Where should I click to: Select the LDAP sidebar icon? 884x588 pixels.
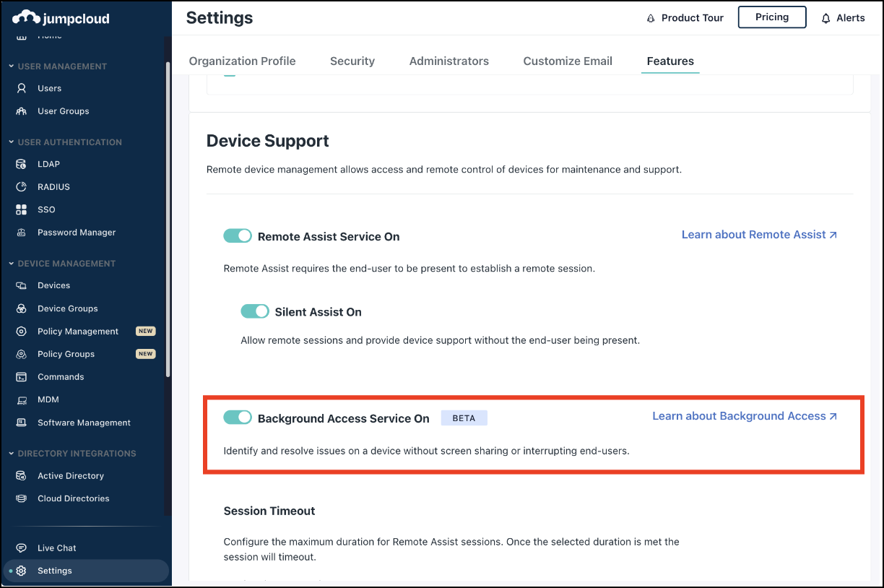(22, 164)
